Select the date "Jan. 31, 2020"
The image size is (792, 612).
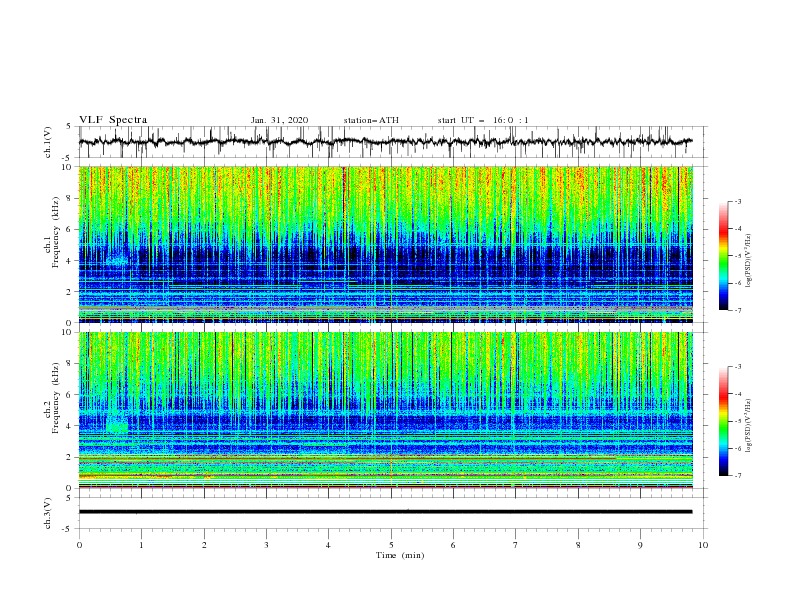pos(279,120)
